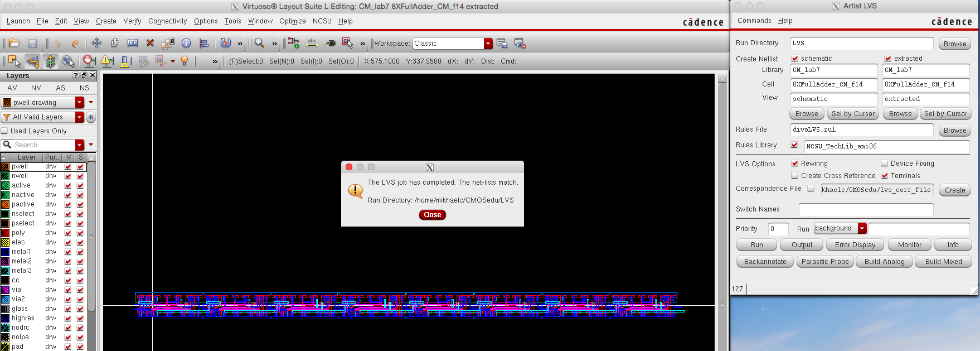Click the Create Instance icon
980x351 pixels.
294,43
